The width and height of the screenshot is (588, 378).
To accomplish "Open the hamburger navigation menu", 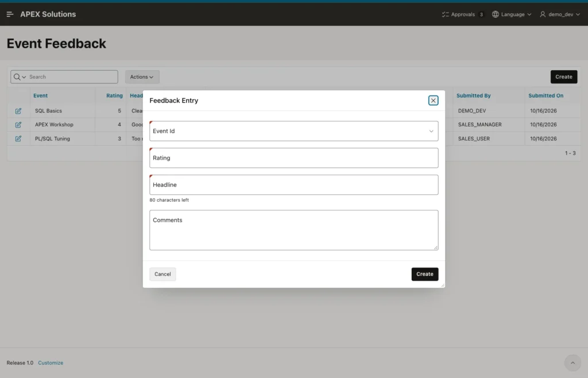I will tap(10, 14).
